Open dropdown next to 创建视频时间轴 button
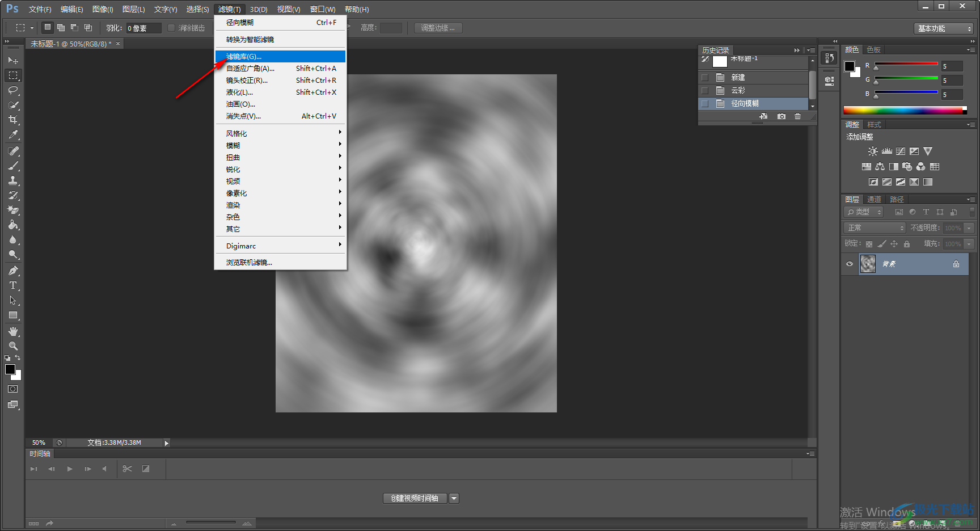The width and height of the screenshot is (980, 531). pyautogui.click(x=454, y=498)
